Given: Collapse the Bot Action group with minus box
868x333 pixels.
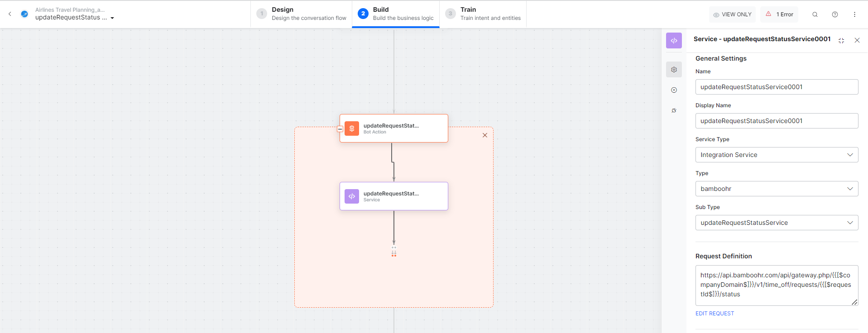Looking at the screenshot, I should pyautogui.click(x=340, y=129).
